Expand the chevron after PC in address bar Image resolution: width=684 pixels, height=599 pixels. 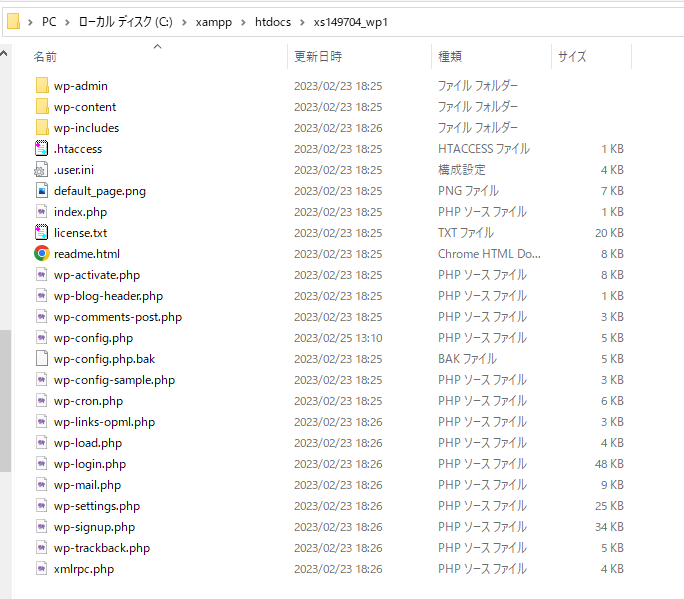pyautogui.click(x=67, y=22)
